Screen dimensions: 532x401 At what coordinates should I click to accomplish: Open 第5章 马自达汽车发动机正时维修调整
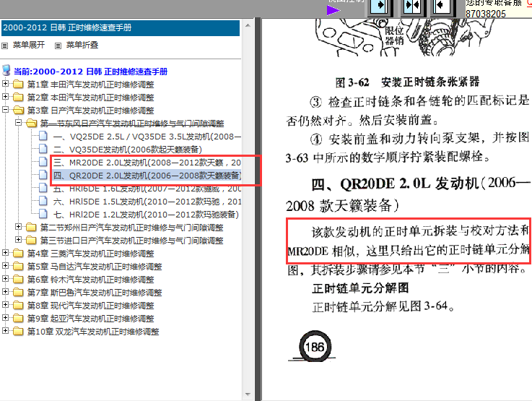tap(95, 267)
